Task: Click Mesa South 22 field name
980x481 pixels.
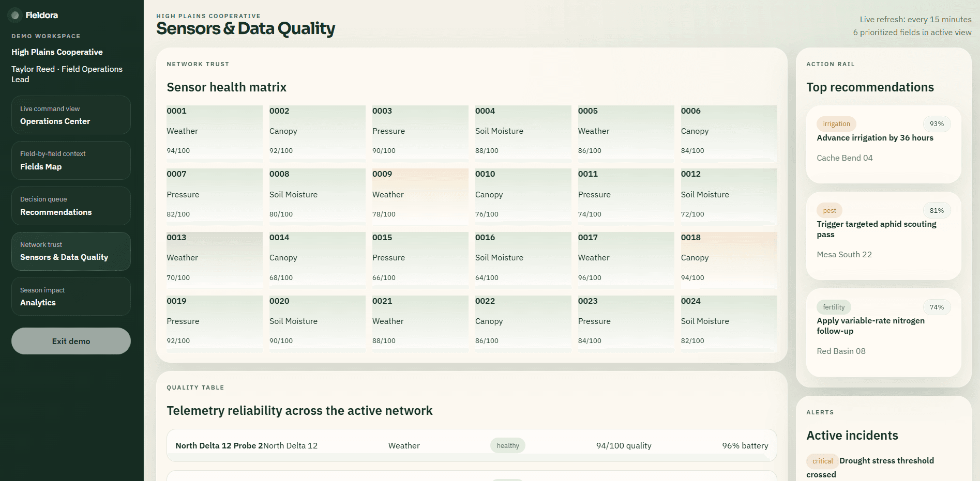Action: [x=844, y=255]
